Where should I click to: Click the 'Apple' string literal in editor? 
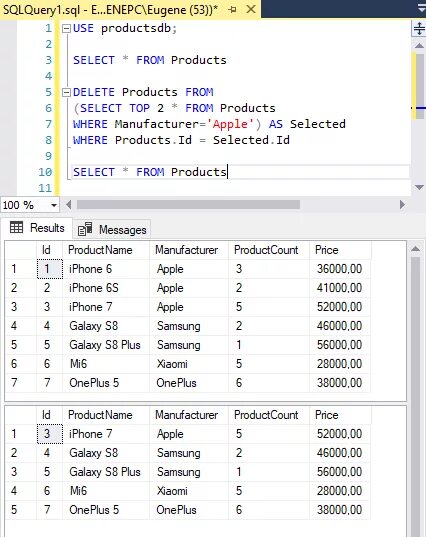[x=230, y=124]
